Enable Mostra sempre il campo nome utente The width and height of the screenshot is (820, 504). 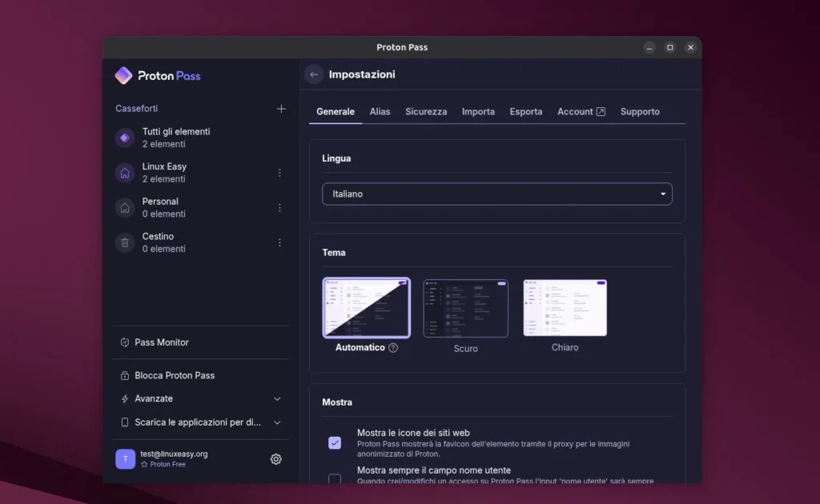point(335,479)
